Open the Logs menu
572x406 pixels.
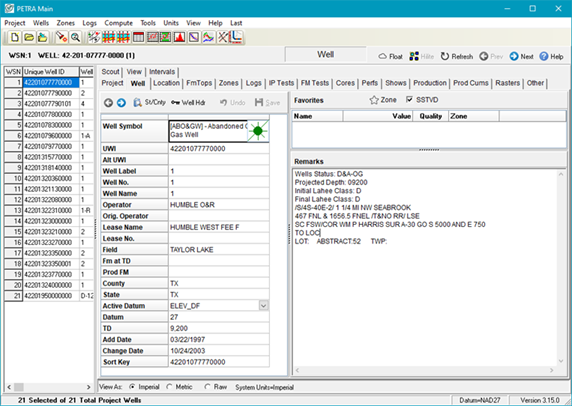pyautogui.click(x=89, y=23)
